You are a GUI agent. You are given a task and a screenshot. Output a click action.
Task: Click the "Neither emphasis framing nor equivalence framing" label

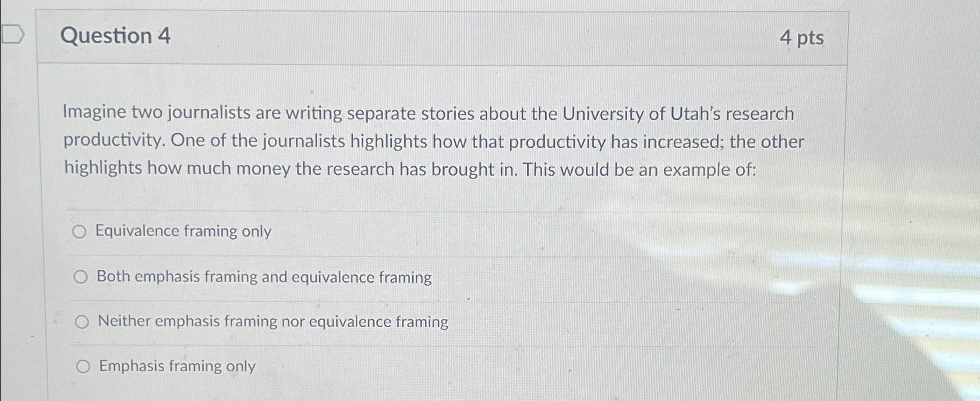pyautogui.click(x=272, y=321)
